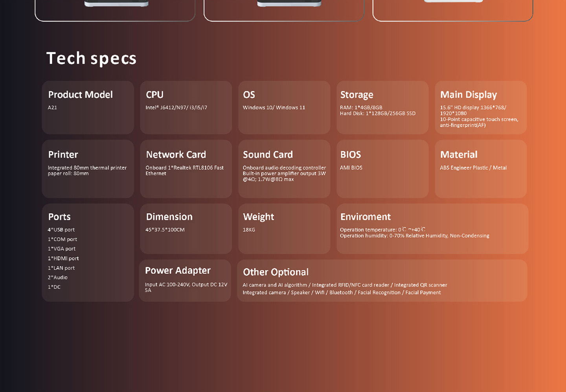The image size is (566, 392).
Task: Click the Ports heading
Action: [x=59, y=217]
